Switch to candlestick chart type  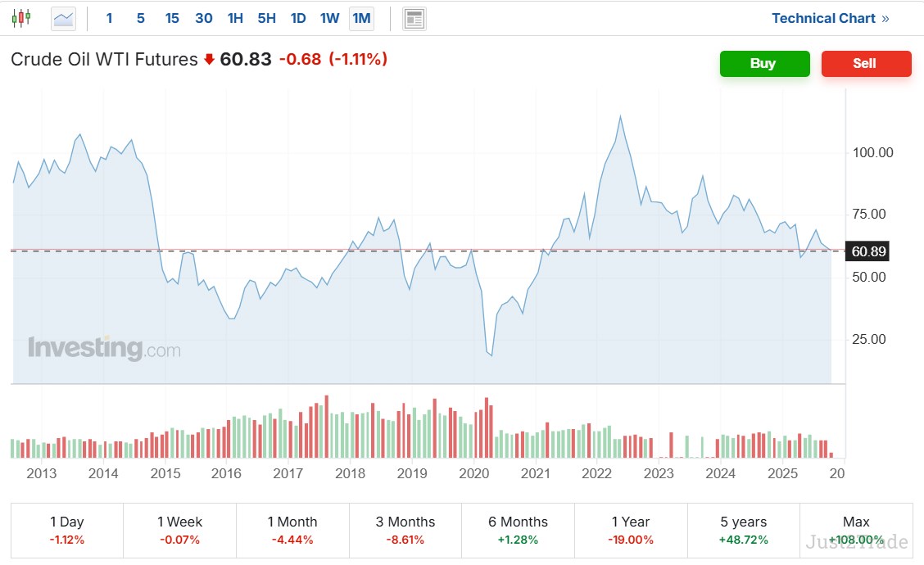20,18
